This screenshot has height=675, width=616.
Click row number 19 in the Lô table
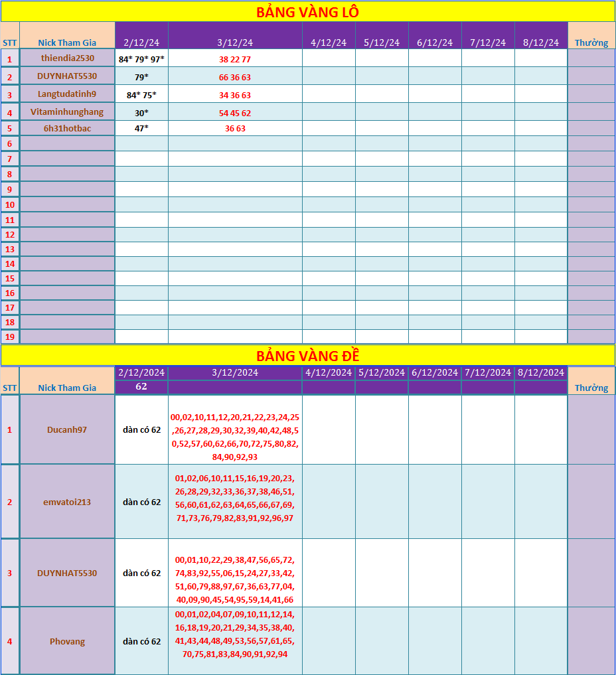click(10, 337)
